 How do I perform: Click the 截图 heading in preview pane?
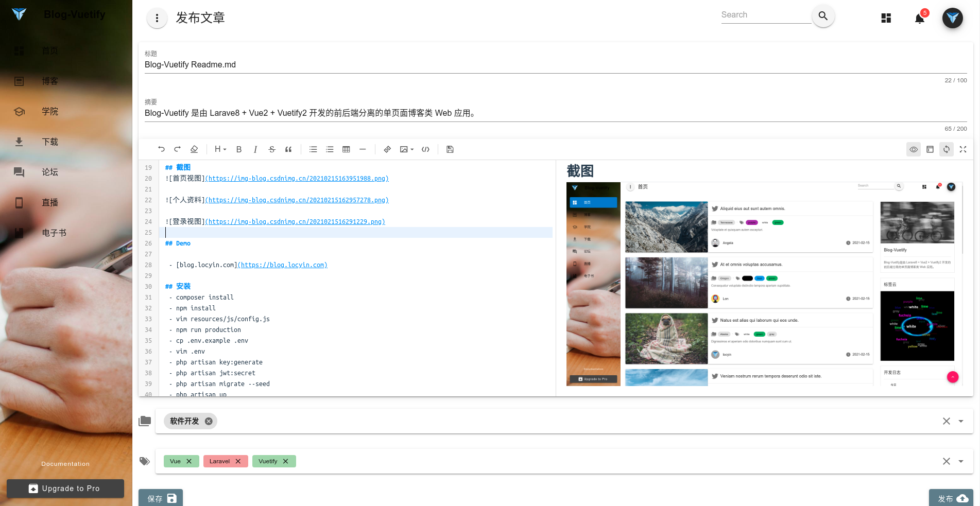tap(580, 171)
